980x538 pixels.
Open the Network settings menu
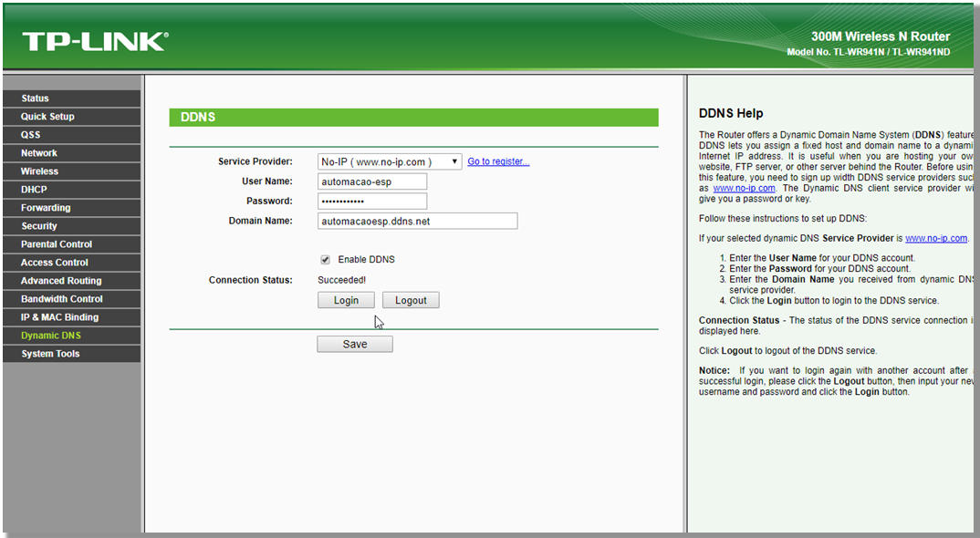click(71, 152)
